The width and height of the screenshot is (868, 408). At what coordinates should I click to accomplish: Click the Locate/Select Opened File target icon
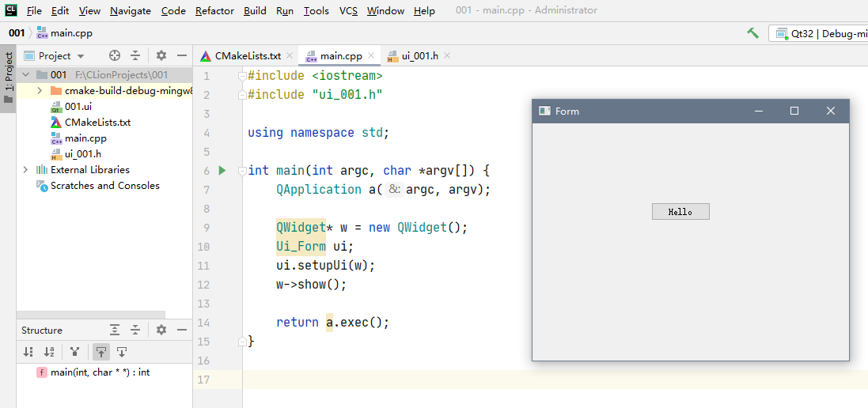click(115, 55)
